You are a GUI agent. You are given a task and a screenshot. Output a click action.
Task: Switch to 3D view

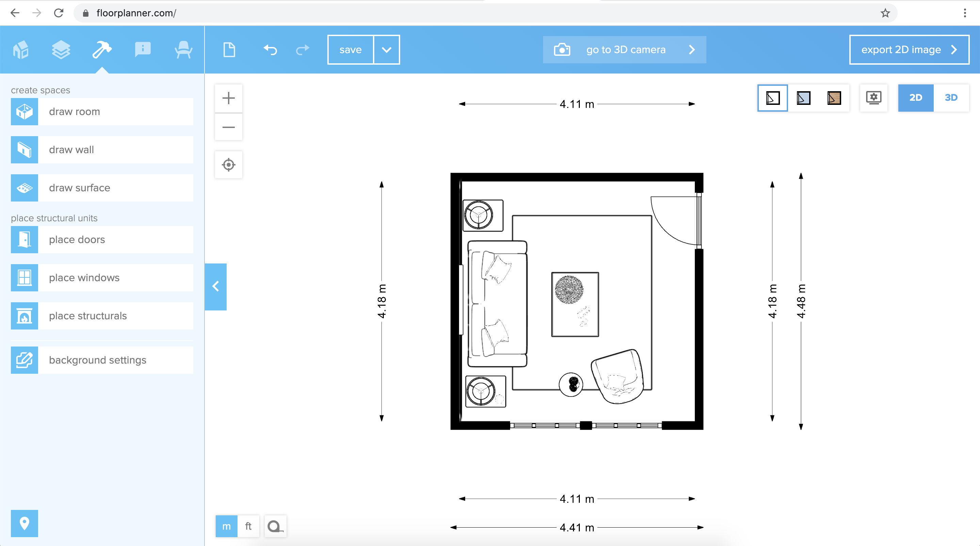coord(951,98)
